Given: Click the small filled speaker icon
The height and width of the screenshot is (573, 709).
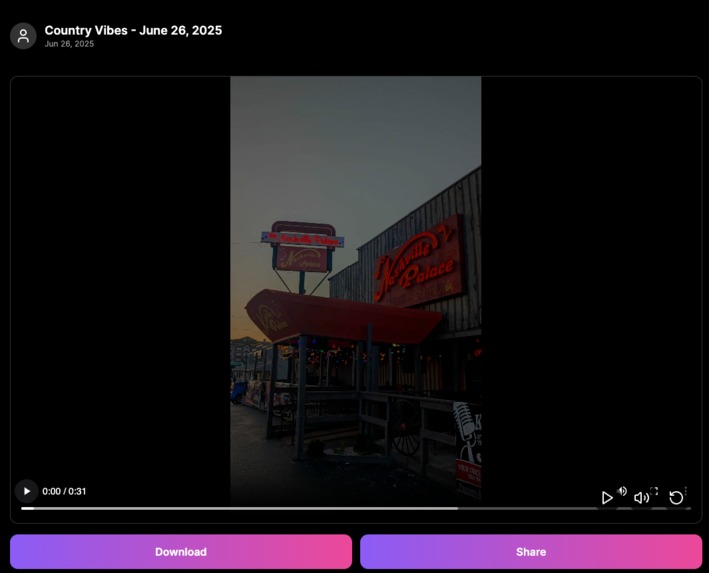Looking at the screenshot, I should click(x=623, y=491).
